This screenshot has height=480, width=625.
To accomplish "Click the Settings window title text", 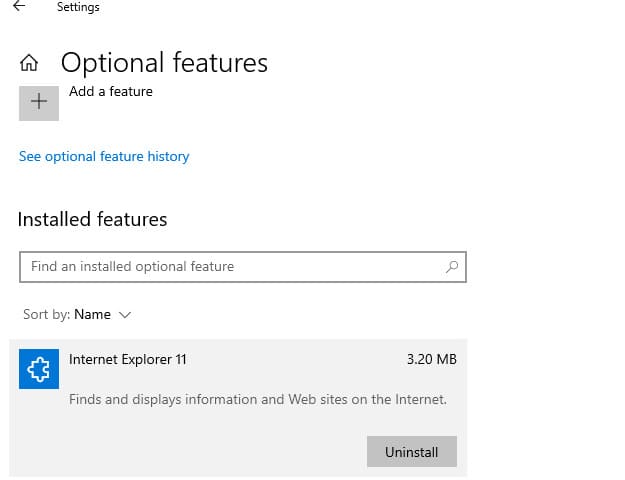I will pyautogui.click(x=78, y=7).
